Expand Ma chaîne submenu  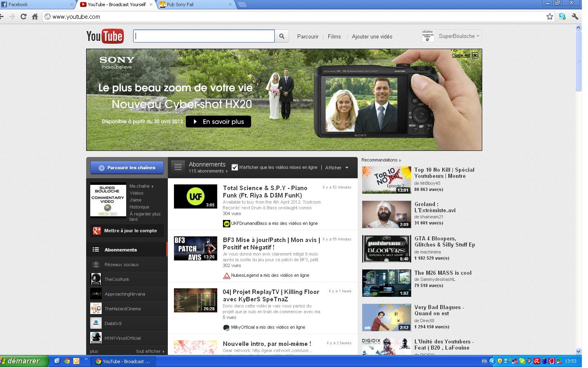click(152, 186)
